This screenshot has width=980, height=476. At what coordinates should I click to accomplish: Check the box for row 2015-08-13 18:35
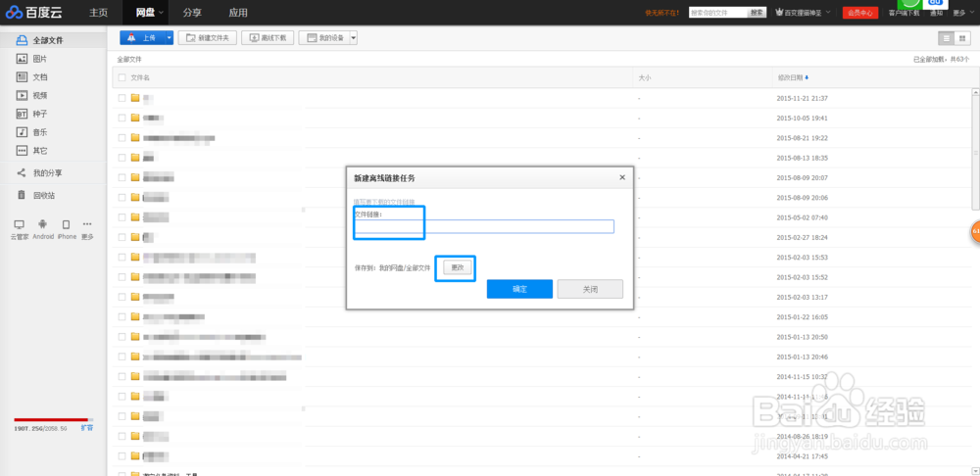(x=122, y=158)
